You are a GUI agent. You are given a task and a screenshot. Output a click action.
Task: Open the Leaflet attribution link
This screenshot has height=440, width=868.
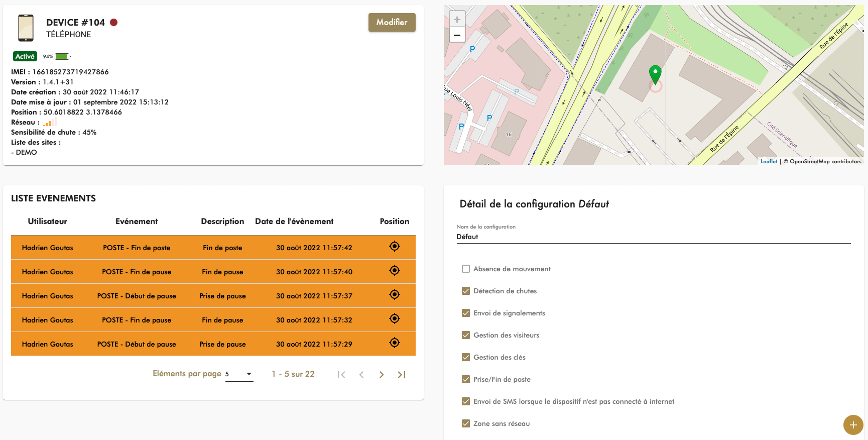[769, 161]
